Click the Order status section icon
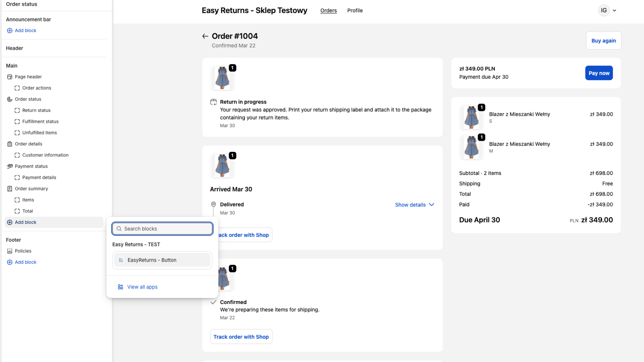 [x=9, y=99]
